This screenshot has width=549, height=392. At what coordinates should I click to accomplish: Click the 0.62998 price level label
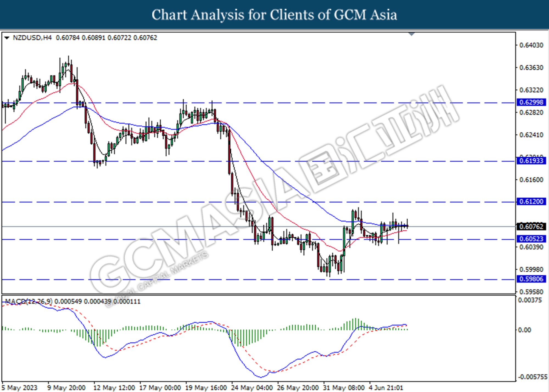531,102
